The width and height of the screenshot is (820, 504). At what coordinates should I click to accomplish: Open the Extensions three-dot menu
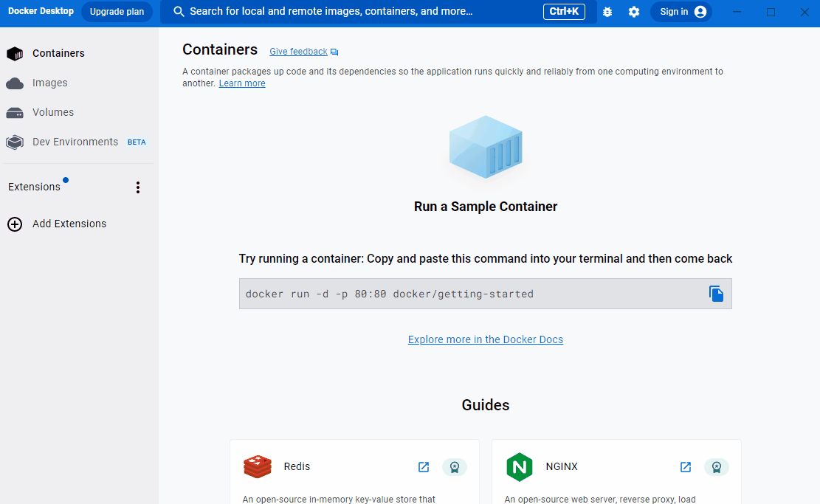[x=137, y=187]
